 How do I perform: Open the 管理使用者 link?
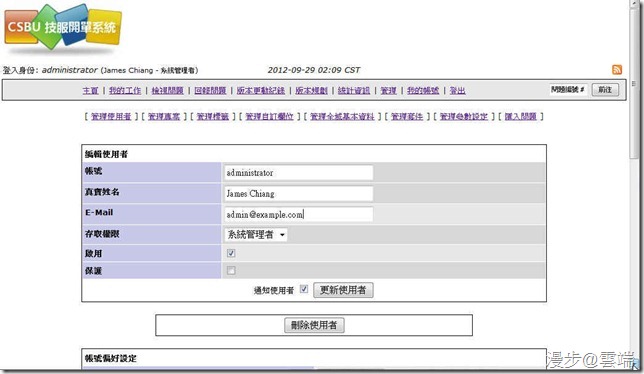111,117
